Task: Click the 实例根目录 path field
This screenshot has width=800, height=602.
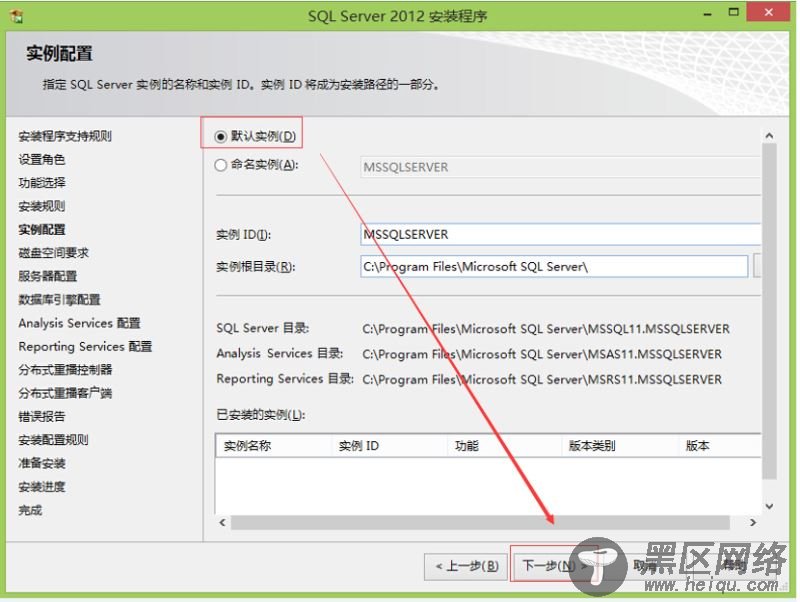Action: point(554,266)
